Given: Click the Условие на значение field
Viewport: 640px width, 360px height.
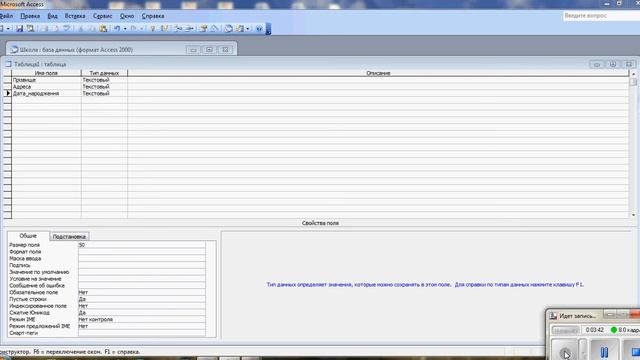Looking at the screenshot, I should [x=142, y=279].
